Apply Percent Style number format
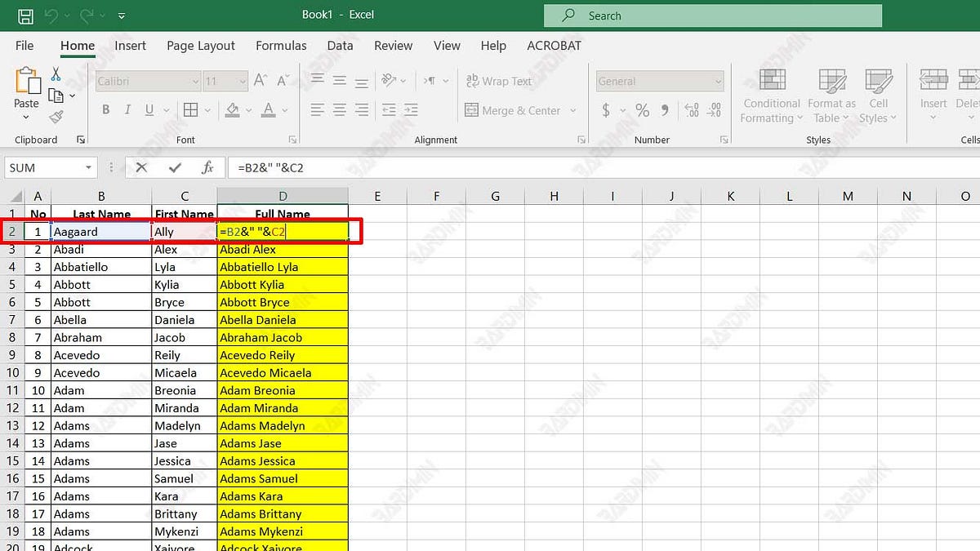The image size is (980, 551). tap(642, 109)
